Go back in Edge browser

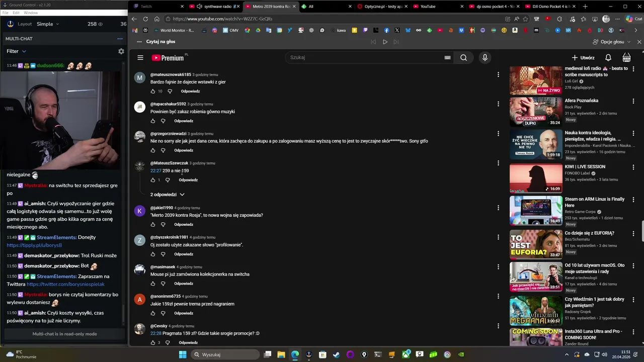134,19
